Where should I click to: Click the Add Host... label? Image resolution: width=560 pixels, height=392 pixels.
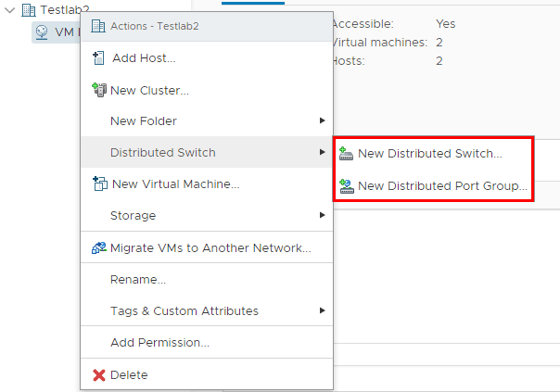[144, 57]
